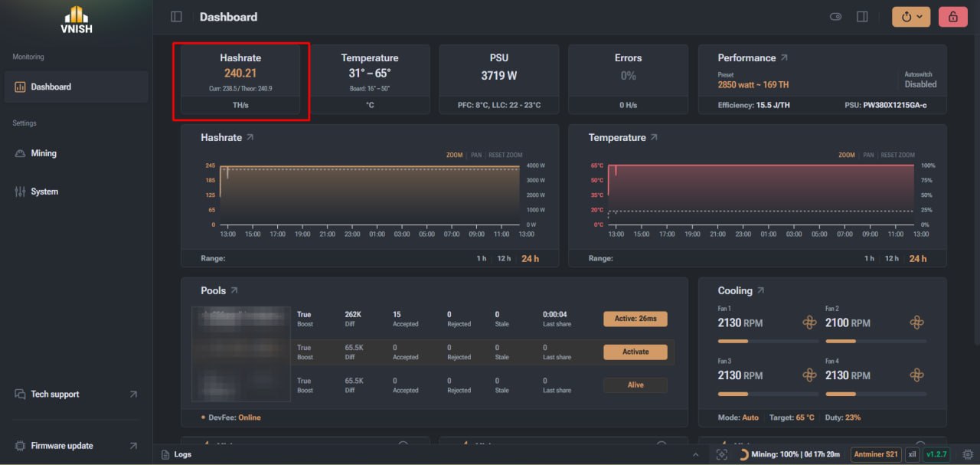This screenshot has width=980, height=465.
Task: Open the System settings menu item
Action: 76,192
